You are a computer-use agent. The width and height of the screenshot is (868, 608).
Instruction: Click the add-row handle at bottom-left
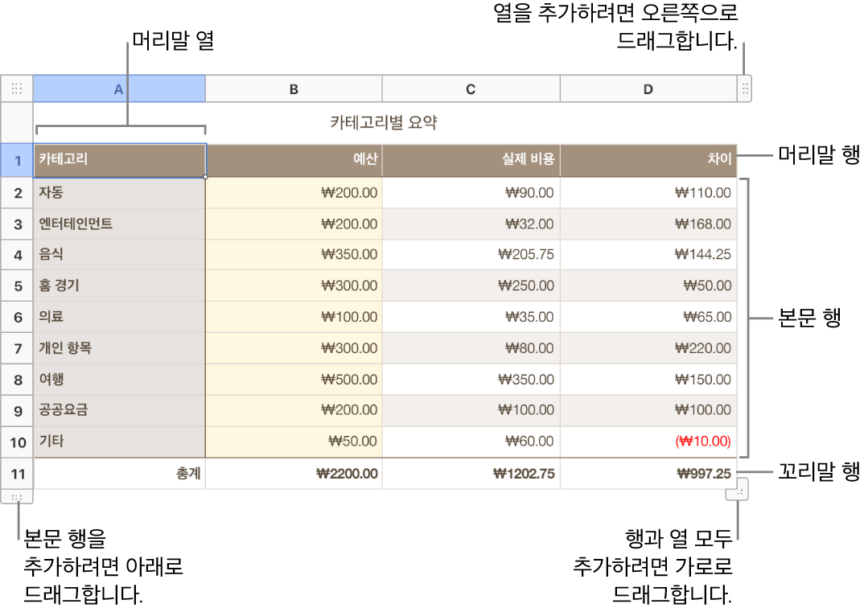coord(17,497)
